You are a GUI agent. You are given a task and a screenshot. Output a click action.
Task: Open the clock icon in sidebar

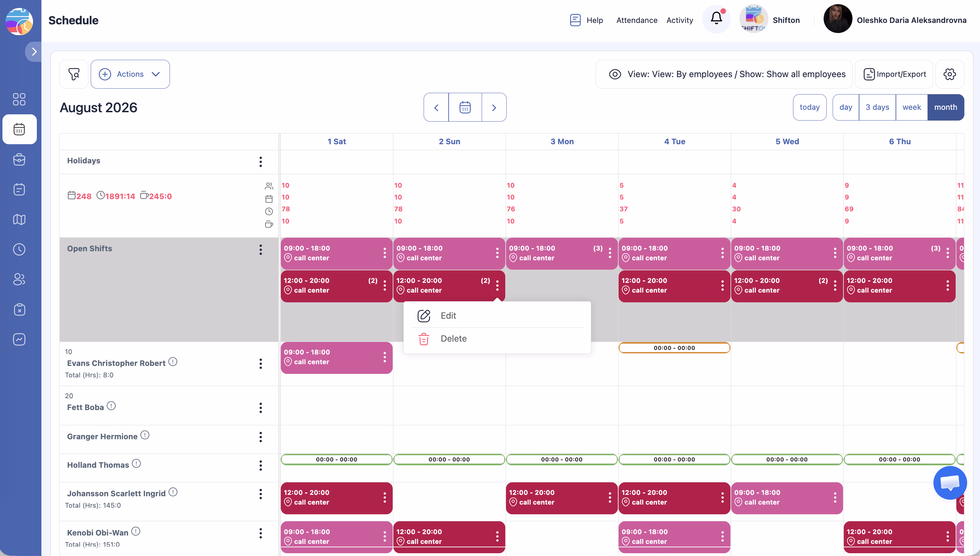(19, 250)
